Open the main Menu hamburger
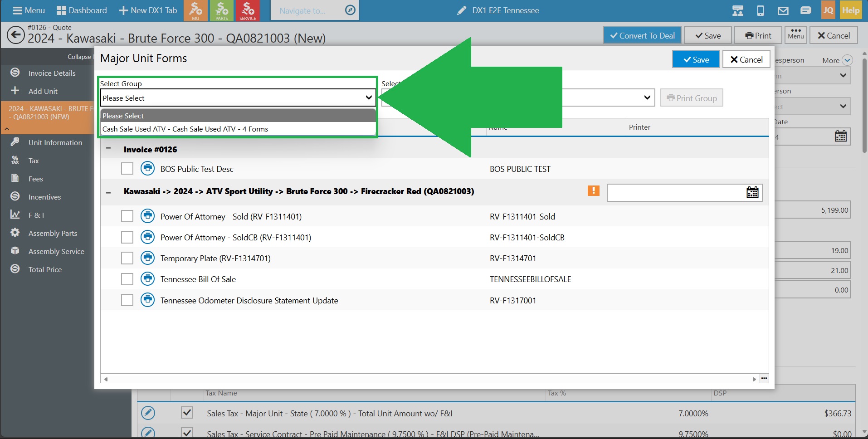 pyautogui.click(x=29, y=10)
